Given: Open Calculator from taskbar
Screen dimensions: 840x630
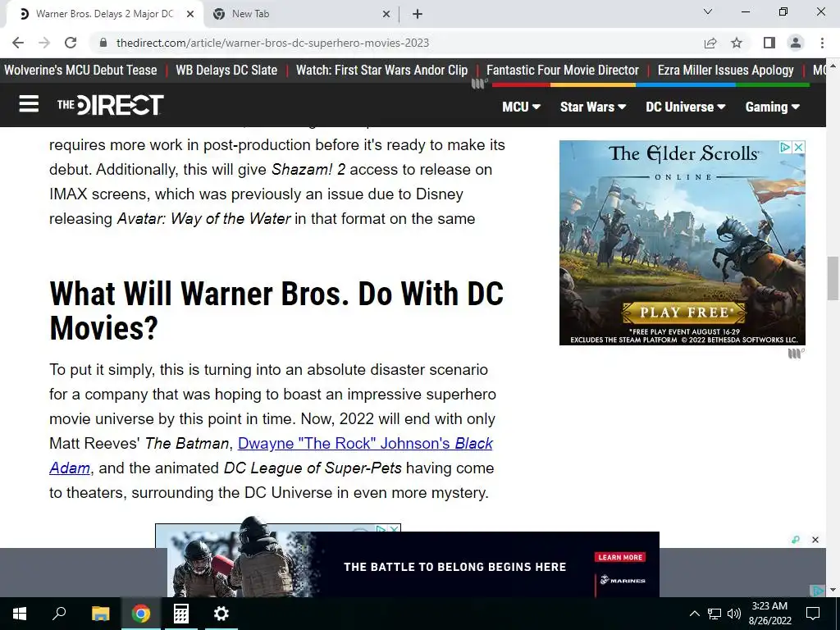Looking at the screenshot, I should click(181, 614).
